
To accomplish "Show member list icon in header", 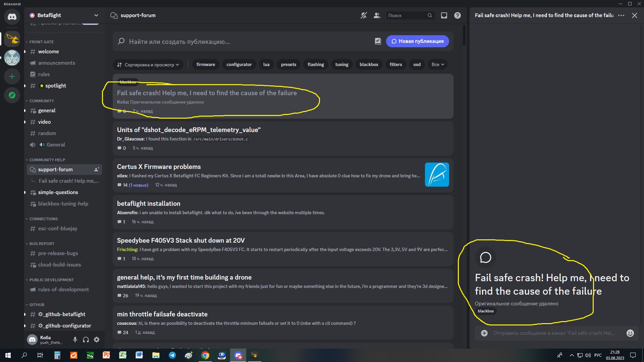I will click(377, 15).
